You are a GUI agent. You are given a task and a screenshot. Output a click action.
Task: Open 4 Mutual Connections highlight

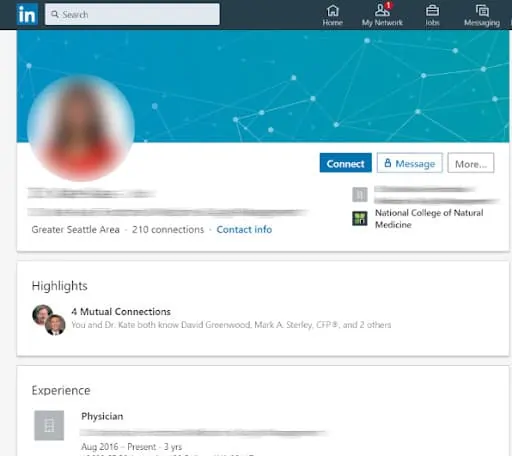121,312
